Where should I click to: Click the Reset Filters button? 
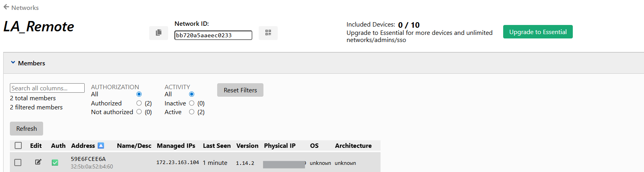tap(240, 90)
